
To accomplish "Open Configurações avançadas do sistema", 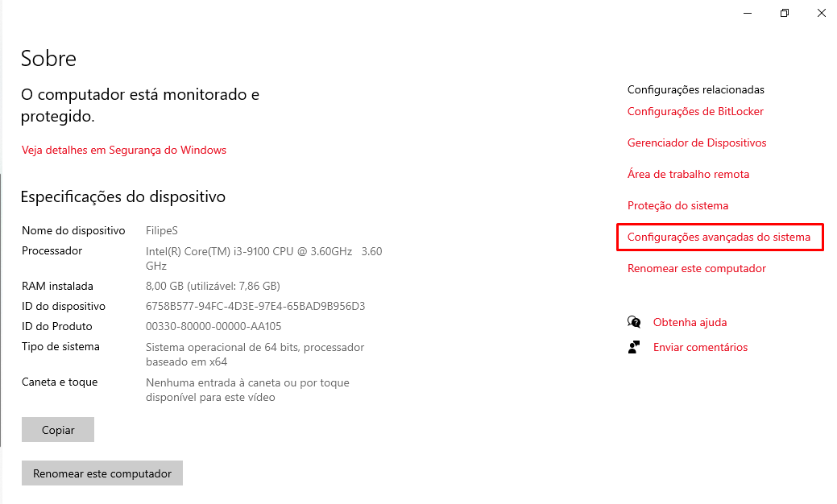I will [x=719, y=238].
